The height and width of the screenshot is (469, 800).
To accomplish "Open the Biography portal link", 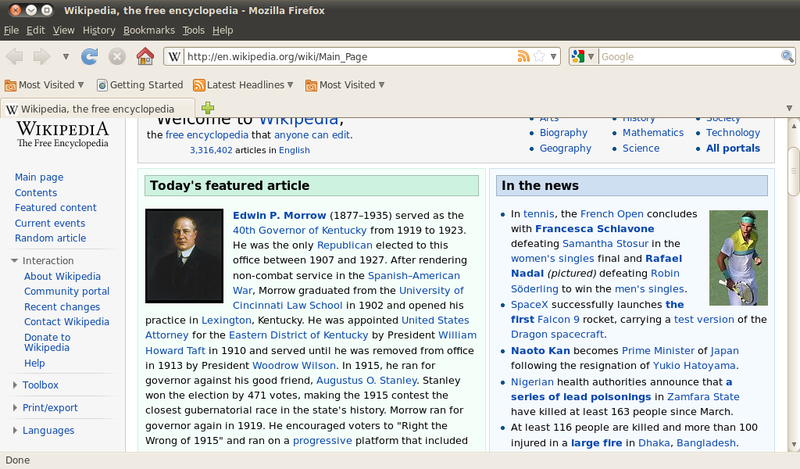I will [563, 132].
